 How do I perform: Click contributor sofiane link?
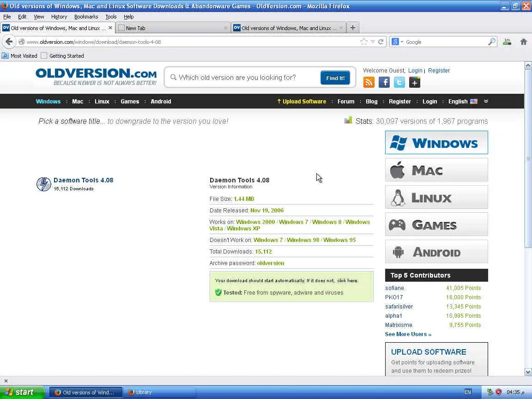(x=394, y=288)
